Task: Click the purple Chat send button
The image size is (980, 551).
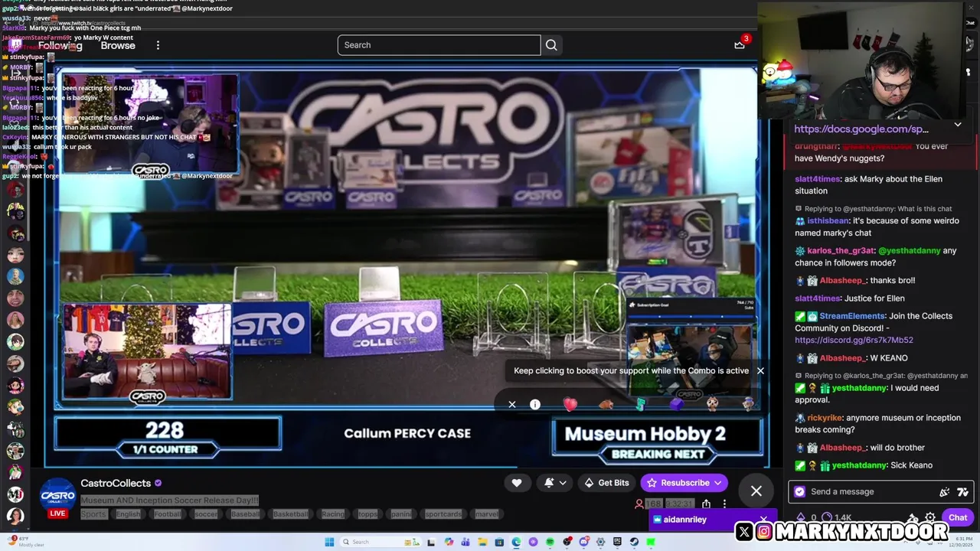Action: coord(958,518)
